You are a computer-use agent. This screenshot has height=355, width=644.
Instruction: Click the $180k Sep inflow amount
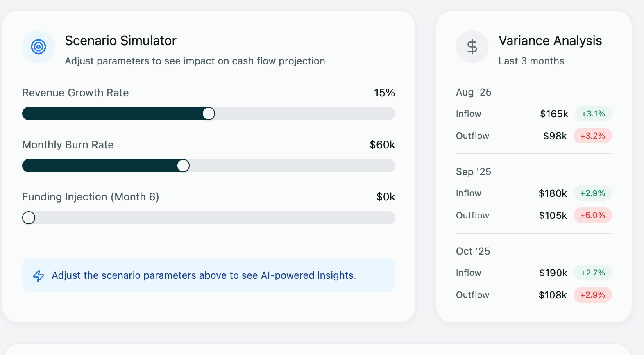tap(553, 193)
